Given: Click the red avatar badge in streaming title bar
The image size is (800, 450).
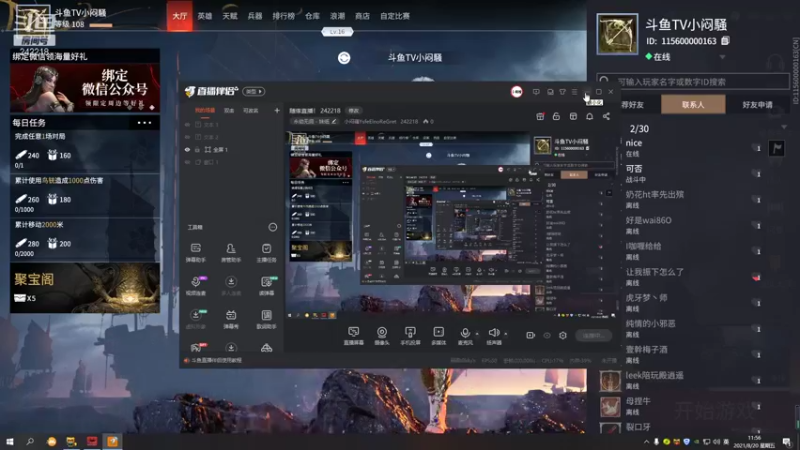Looking at the screenshot, I should click(x=516, y=92).
